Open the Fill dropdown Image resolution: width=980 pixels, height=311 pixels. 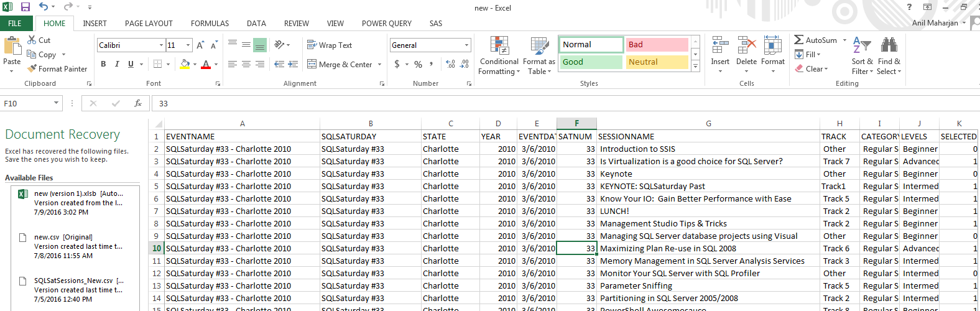click(808, 55)
